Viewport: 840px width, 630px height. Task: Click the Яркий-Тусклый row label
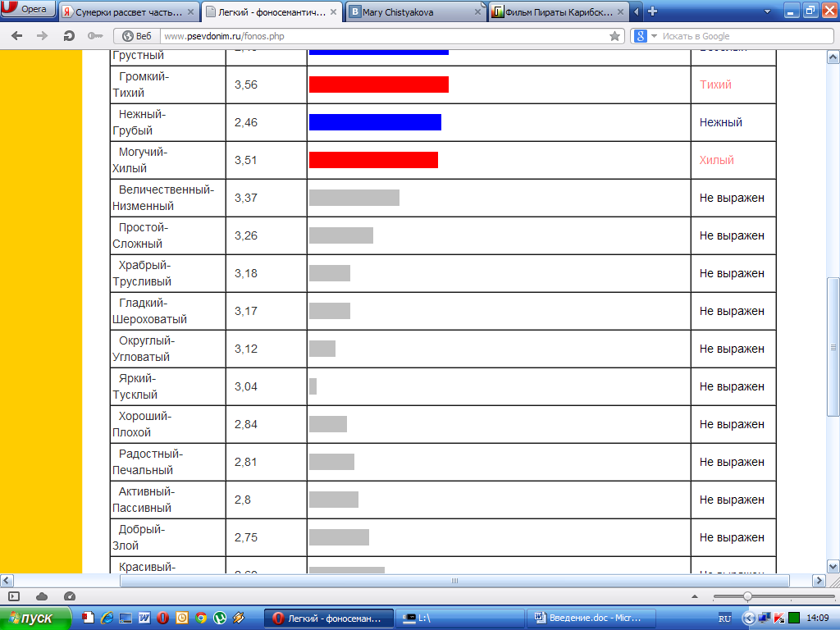(135, 386)
